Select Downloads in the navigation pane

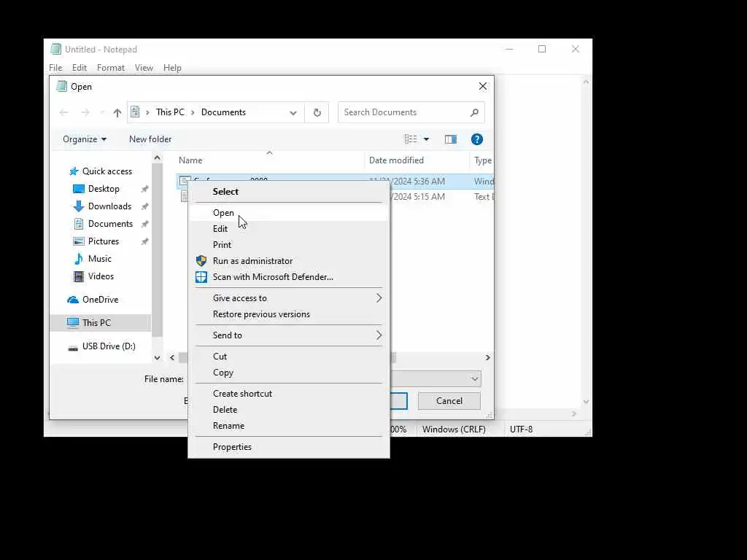click(109, 206)
